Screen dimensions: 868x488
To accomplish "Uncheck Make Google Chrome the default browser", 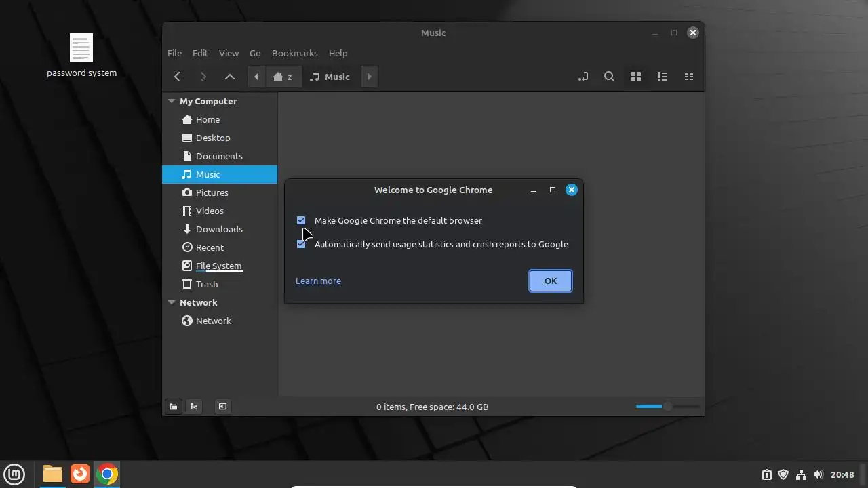I will pyautogui.click(x=301, y=220).
